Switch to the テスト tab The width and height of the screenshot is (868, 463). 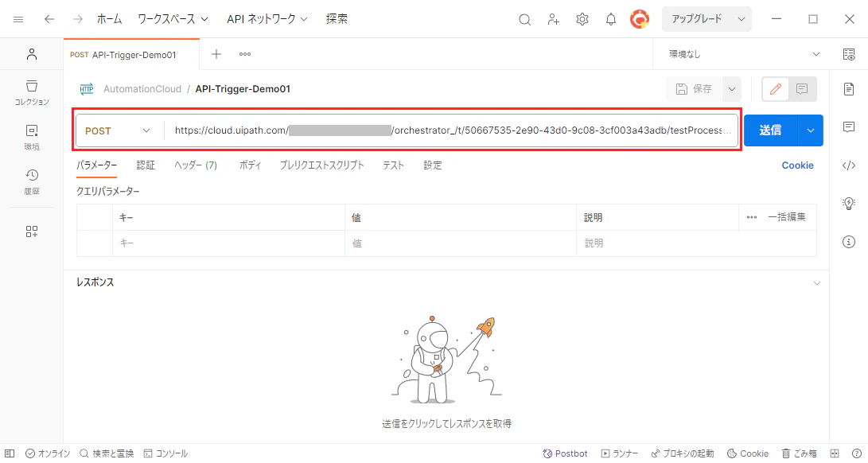point(393,165)
